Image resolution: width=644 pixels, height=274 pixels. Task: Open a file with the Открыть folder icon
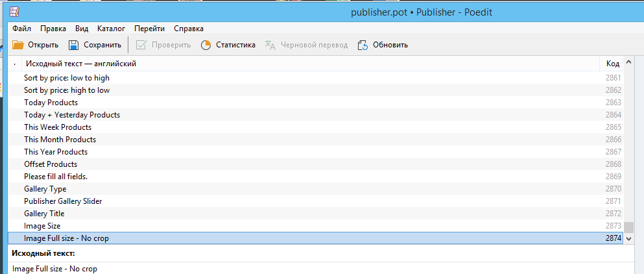point(18,45)
